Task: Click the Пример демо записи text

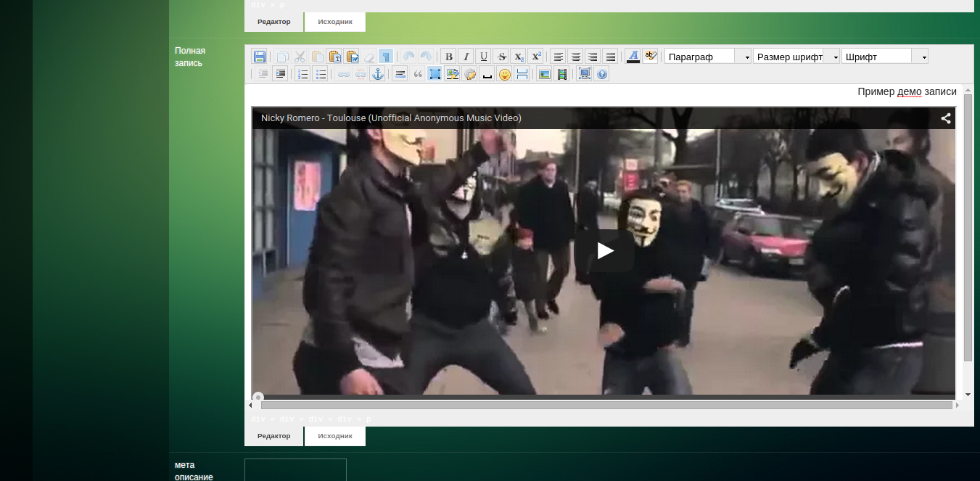Action: 907,91
